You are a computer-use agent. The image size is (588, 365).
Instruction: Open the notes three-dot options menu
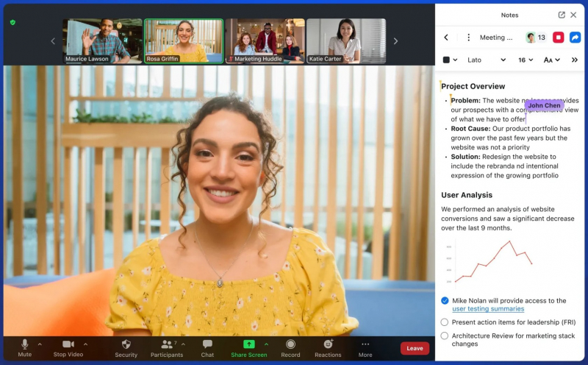(x=468, y=38)
